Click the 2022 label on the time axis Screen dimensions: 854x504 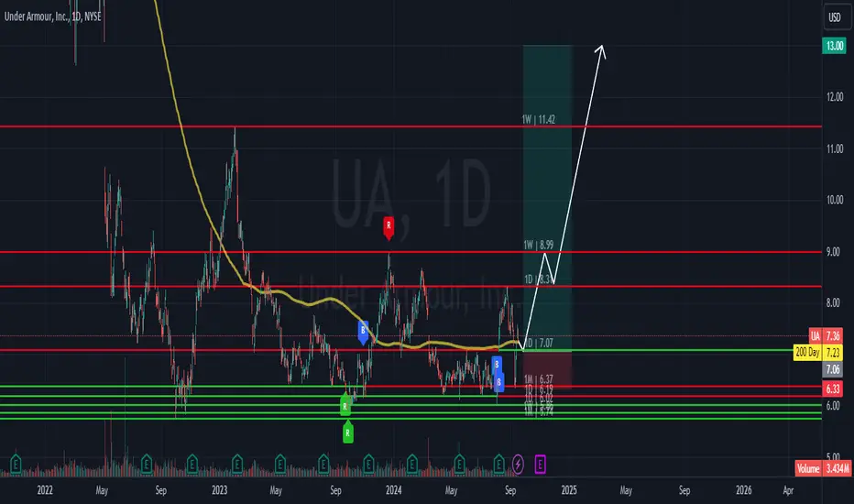pyautogui.click(x=45, y=490)
